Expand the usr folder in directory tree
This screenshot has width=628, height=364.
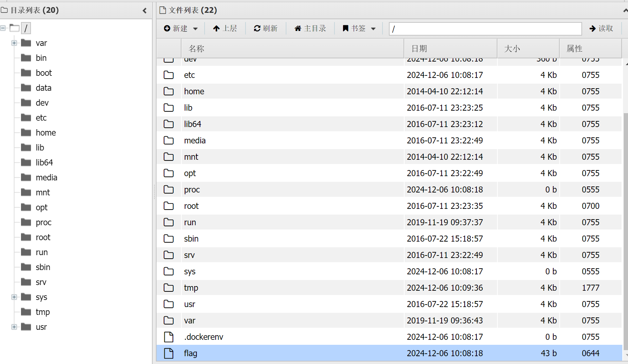[14, 327]
